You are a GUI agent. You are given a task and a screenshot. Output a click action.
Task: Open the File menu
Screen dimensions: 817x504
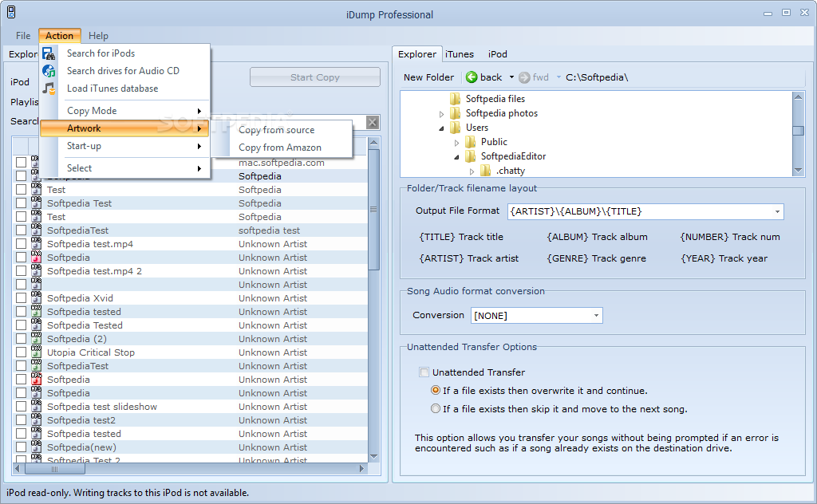coord(23,35)
